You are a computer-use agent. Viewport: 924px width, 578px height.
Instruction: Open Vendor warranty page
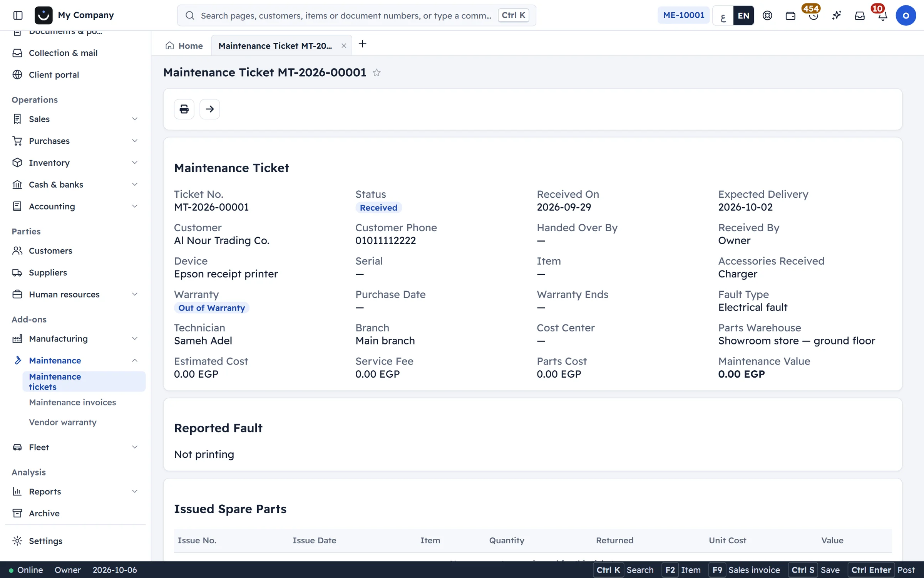click(x=84, y=422)
